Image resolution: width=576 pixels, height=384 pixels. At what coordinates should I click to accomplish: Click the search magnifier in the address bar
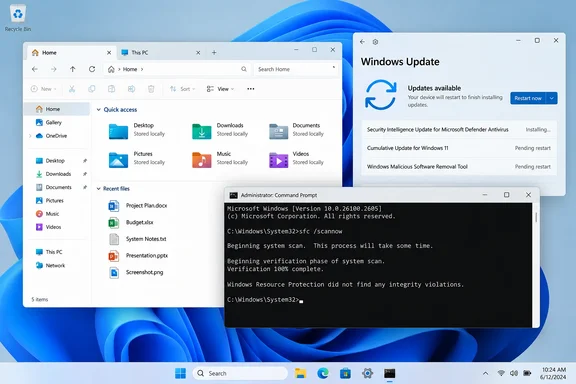(x=244, y=69)
